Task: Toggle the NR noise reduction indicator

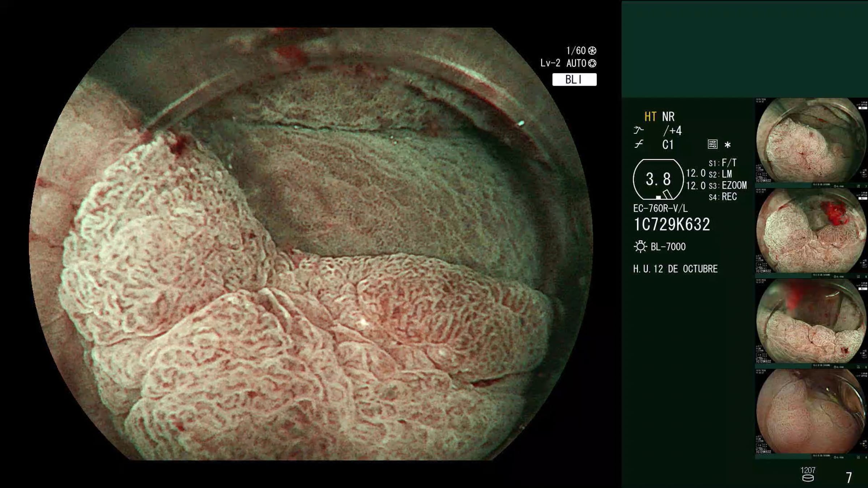Action: 668,117
